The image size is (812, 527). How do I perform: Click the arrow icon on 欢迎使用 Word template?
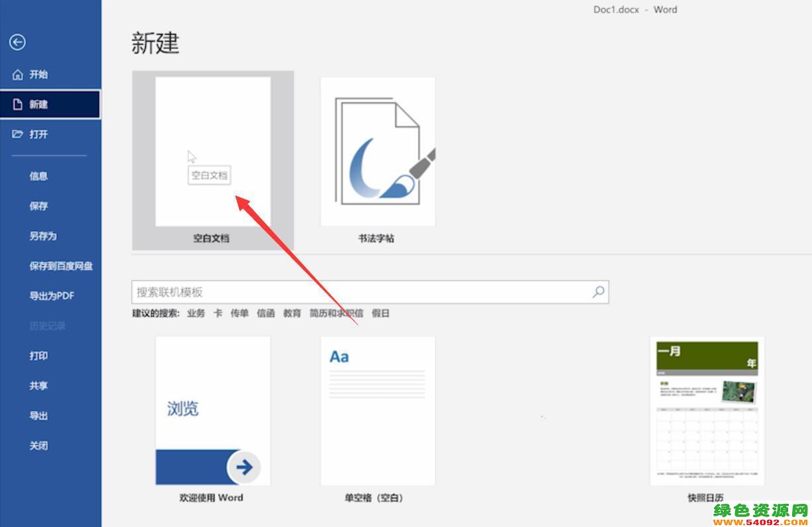point(244,467)
